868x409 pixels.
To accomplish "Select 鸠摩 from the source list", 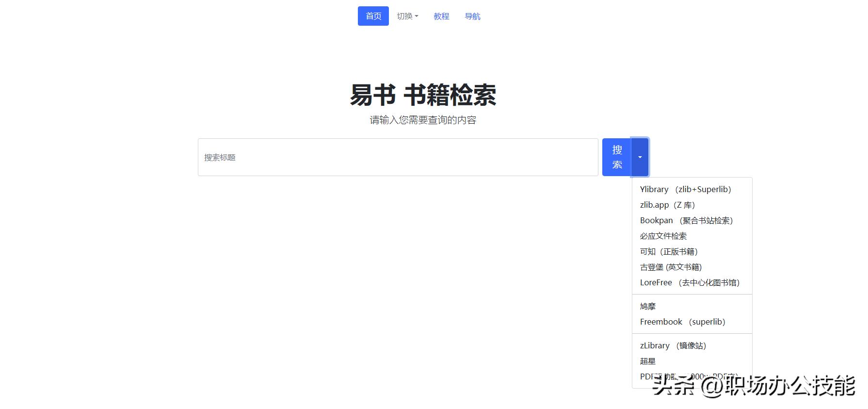I will point(648,306).
